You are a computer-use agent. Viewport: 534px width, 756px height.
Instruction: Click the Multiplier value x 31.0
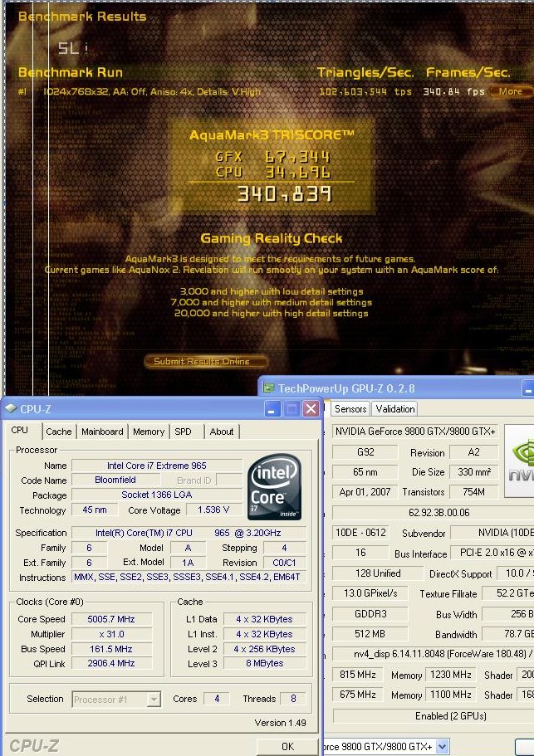(111, 634)
